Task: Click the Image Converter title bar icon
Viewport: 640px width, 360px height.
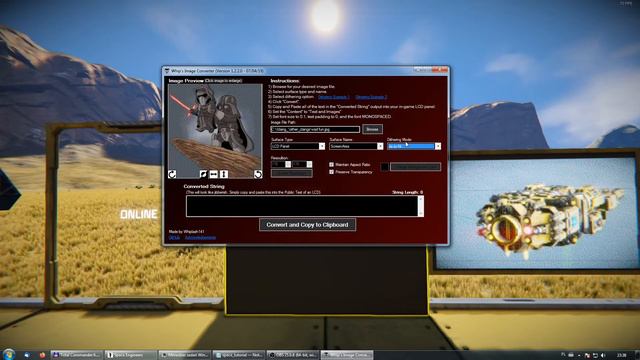Action: pos(167,71)
